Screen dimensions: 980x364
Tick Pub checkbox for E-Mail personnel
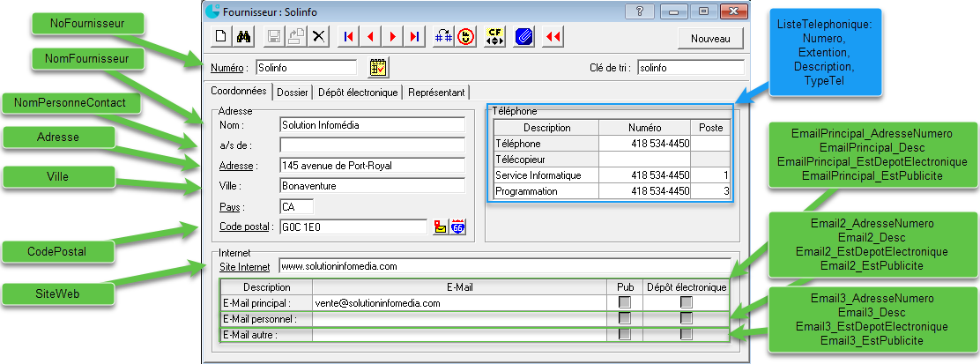pos(625,318)
